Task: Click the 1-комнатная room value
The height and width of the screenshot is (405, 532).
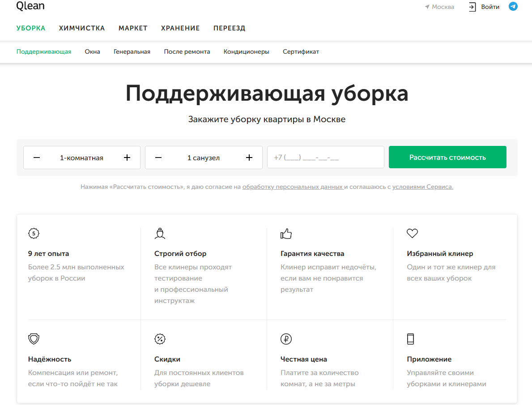Action: click(82, 158)
